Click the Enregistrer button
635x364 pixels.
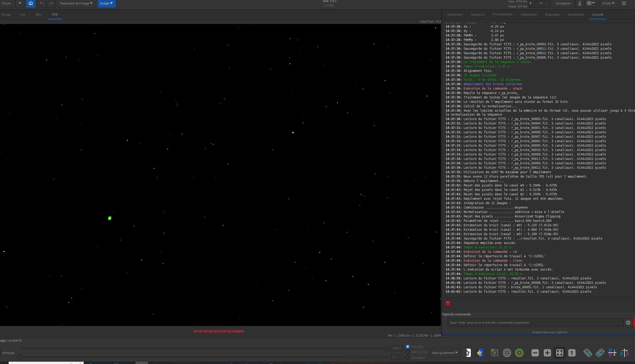click(563, 3)
